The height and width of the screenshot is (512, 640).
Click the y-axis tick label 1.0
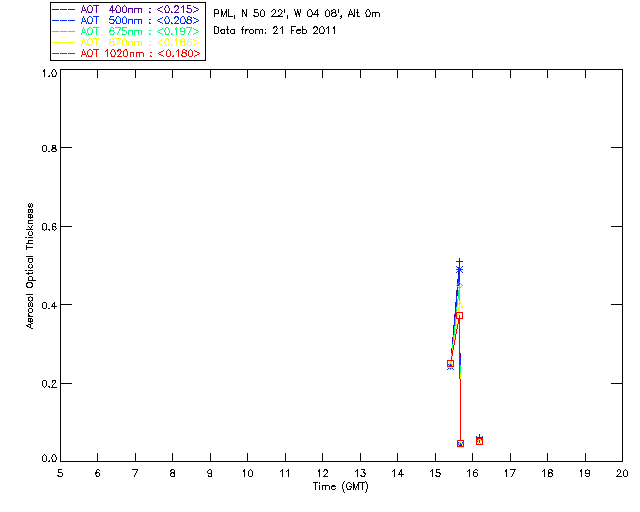click(49, 73)
